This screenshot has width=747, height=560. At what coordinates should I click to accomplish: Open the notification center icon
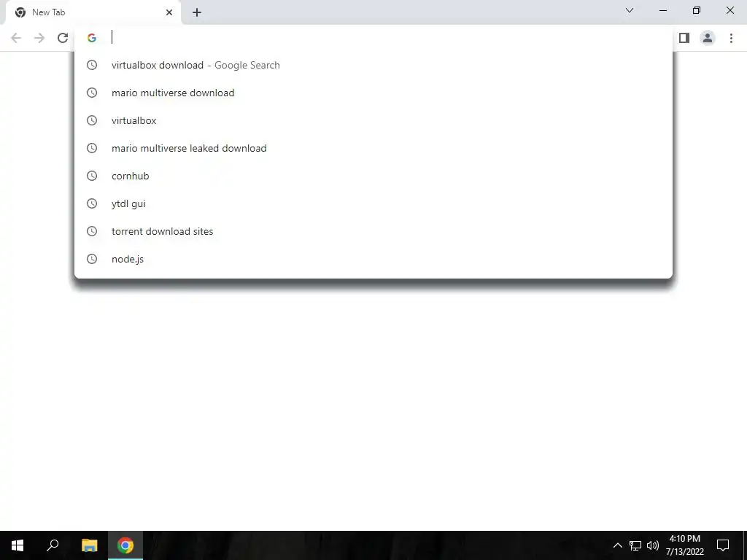tap(723, 545)
